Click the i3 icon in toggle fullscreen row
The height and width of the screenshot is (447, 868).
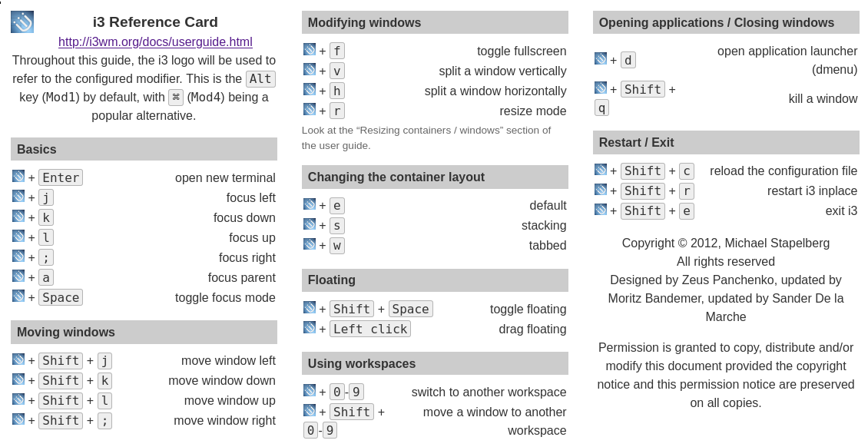[310, 50]
